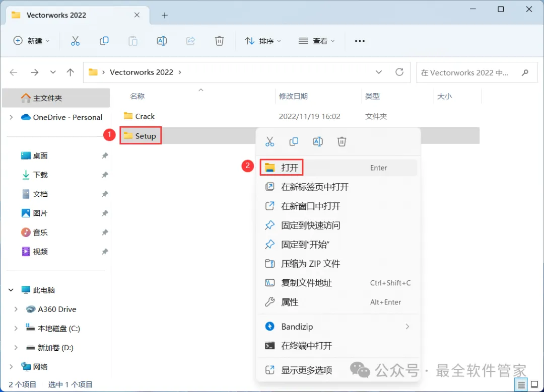Image resolution: width=544 pixels, height=392 pixels.
Task: Sort by 大小 column header
Action: click(444, 96)
